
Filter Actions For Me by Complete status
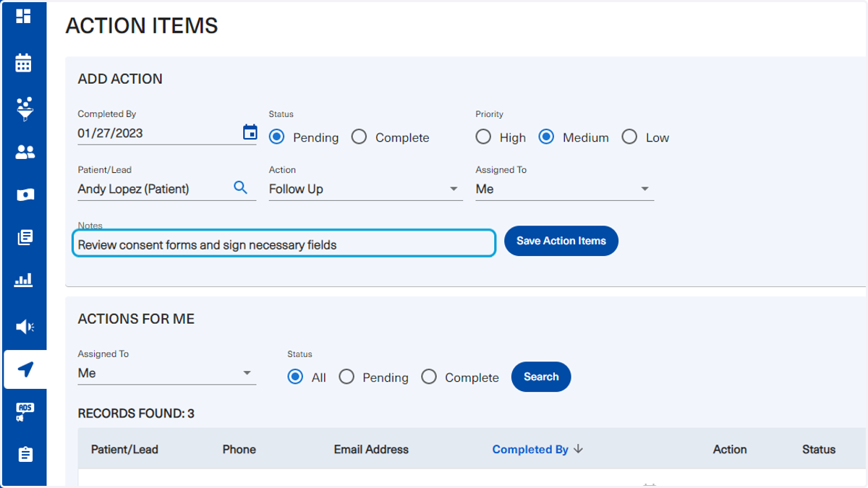point(429,377)
